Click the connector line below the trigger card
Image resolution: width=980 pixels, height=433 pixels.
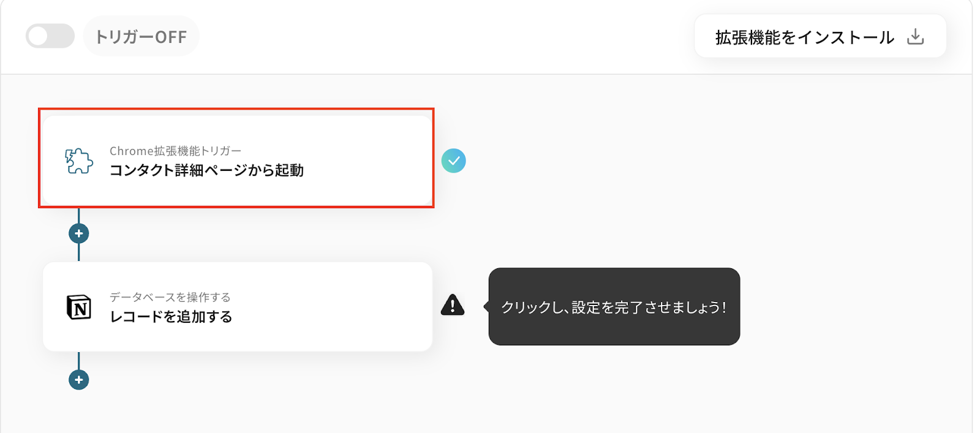coord(79,214)
